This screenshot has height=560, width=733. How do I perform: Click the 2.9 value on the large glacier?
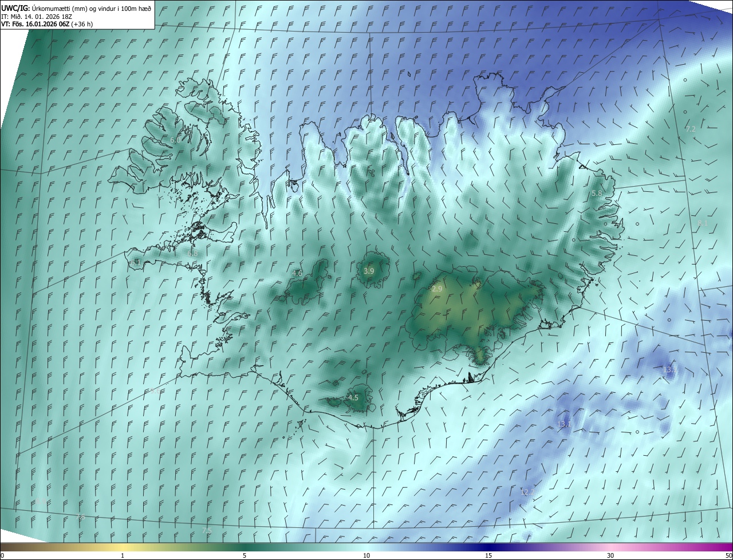437,289
